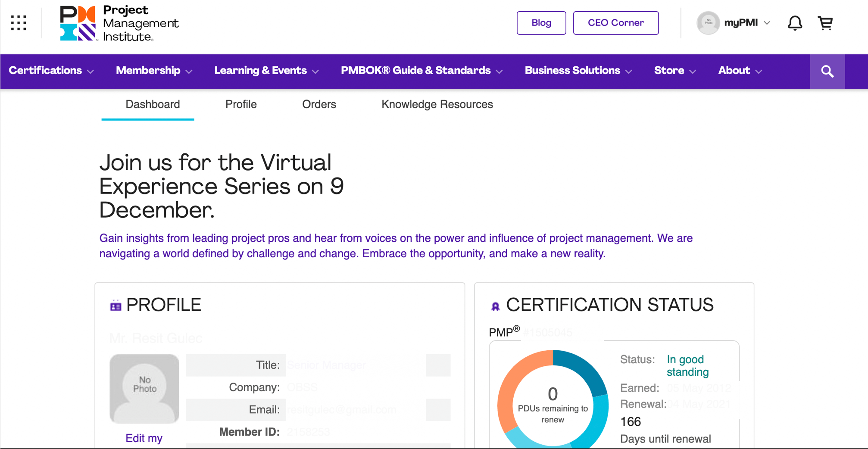Open the notifications bell
This screenshot has height=449, width=868.
click(795, 23)
